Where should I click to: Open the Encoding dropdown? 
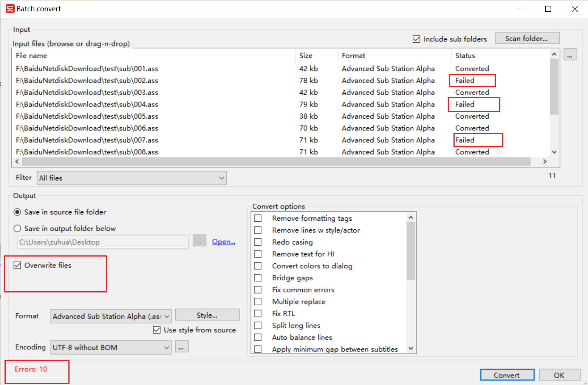tap(167, 347)
